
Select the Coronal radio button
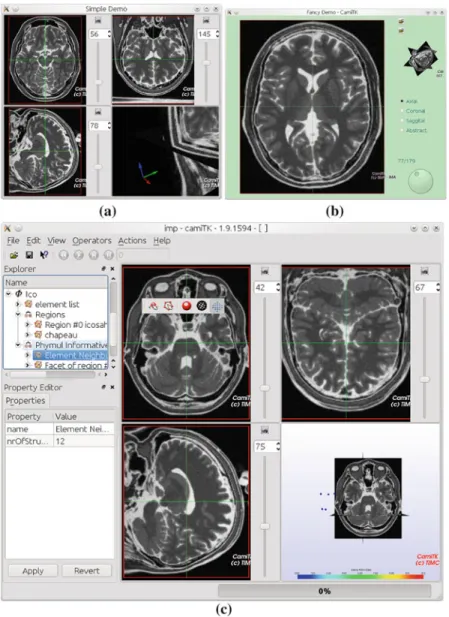pyautogui.click(x=402, y=111)
